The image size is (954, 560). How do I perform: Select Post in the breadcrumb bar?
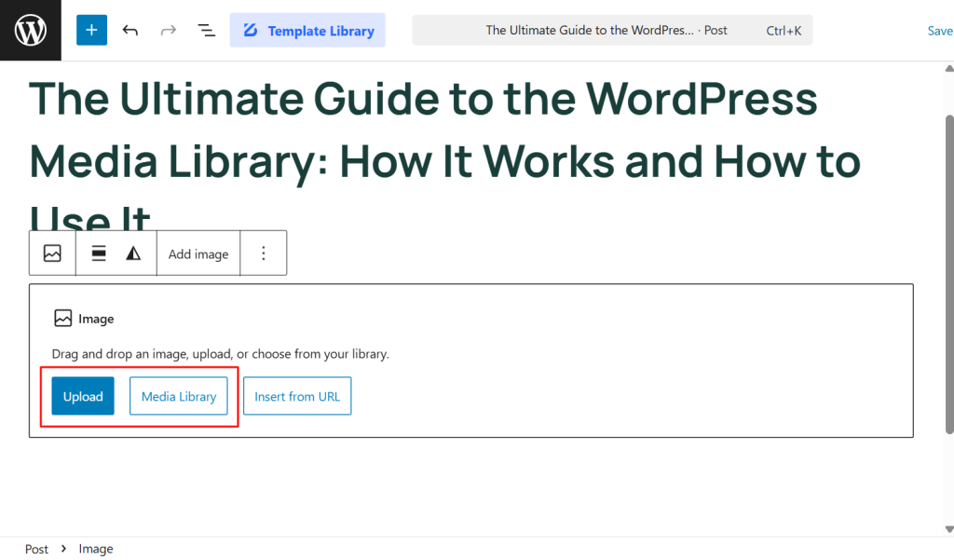(x=36, y=548)
